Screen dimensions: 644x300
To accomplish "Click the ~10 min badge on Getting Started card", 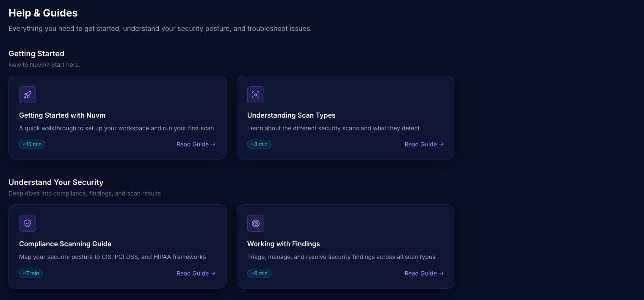I will 32,144.
